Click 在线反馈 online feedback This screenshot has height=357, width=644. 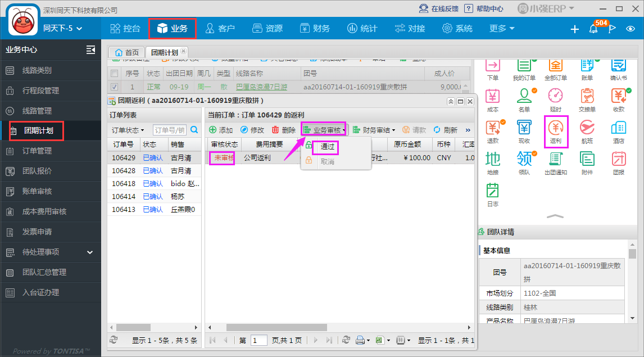(x=440, y=8)
